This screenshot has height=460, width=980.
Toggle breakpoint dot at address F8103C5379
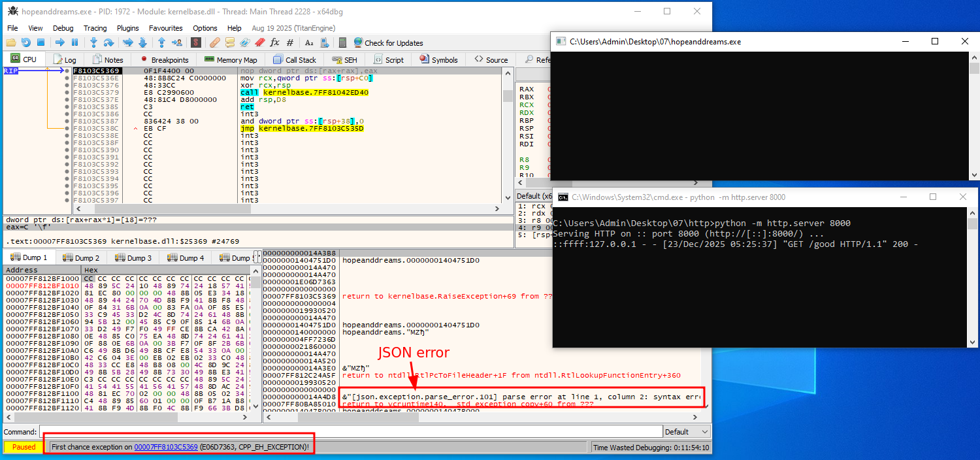click(67, 93)
